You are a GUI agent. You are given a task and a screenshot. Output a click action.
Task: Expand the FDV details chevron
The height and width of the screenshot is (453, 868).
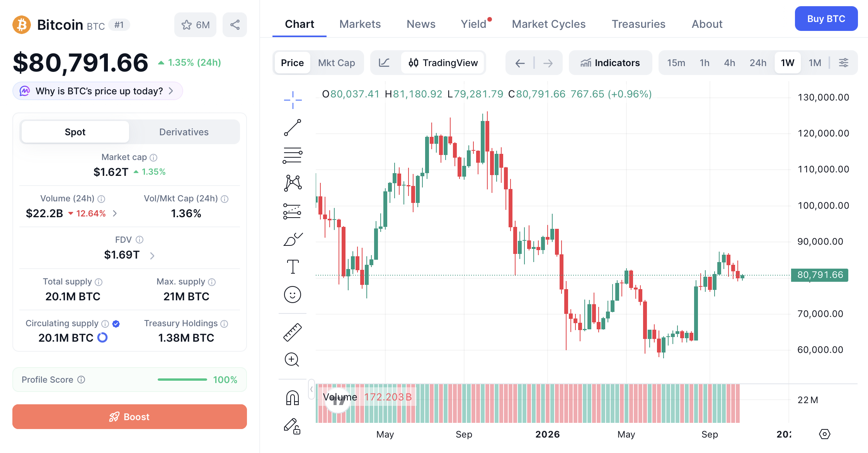click(152, 255)
